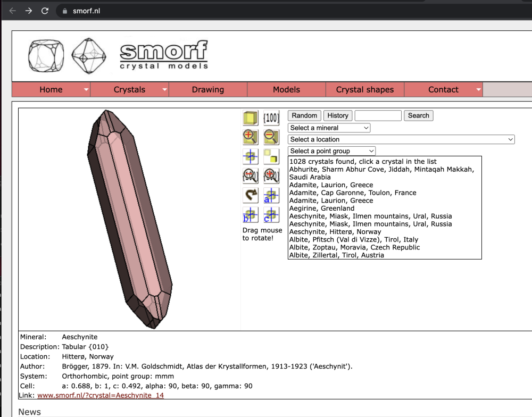Toggle Miller indices with the {100} icon
The image size is (532, 417).
pos(271,118)
